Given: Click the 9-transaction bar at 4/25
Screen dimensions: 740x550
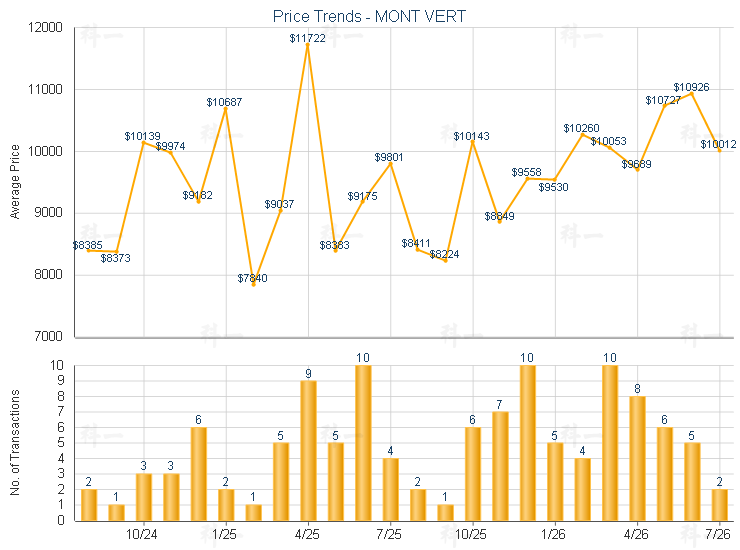Looking at the screenshot, I should [x=308, y=451].
